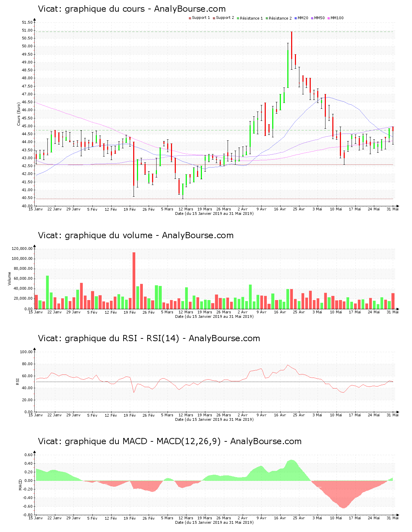Click the date range caption under the RSI chart

(x=214, y=419)
